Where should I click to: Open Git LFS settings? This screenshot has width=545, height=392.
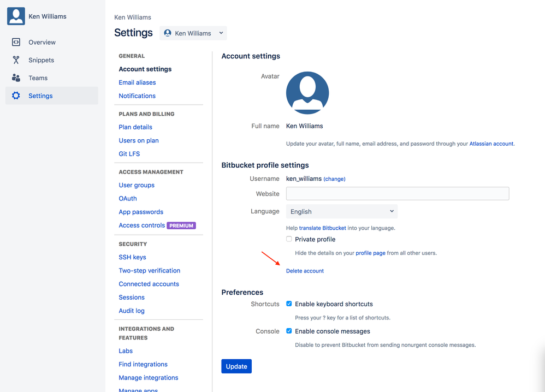click(129, 153)
